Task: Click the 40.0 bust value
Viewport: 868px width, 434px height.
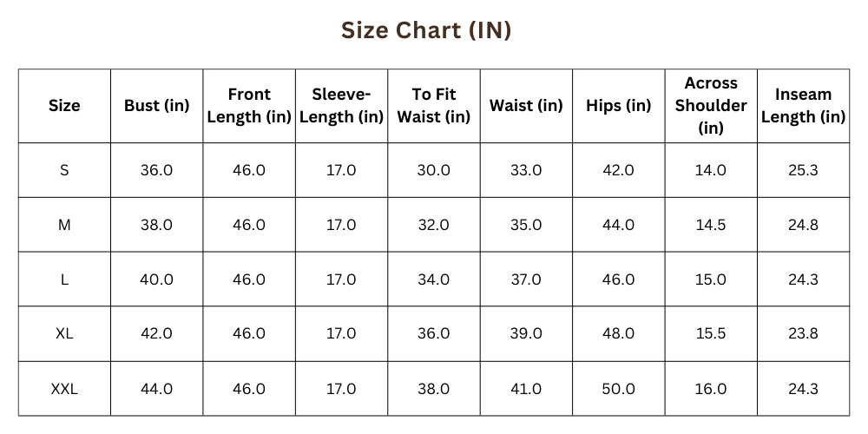Action: (x=156, y=279)
